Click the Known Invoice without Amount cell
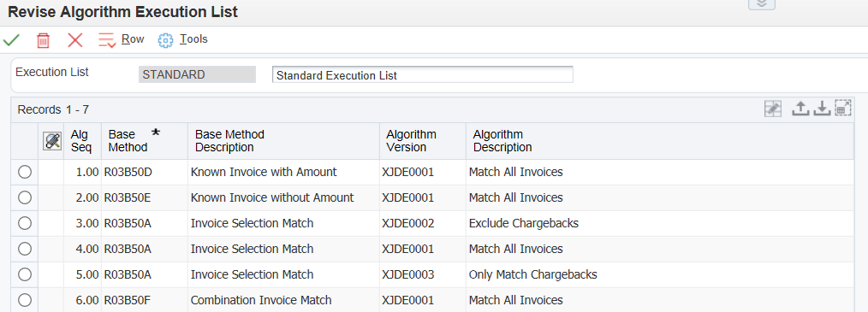This screenshot has height=312, width=868. [283, 197]
